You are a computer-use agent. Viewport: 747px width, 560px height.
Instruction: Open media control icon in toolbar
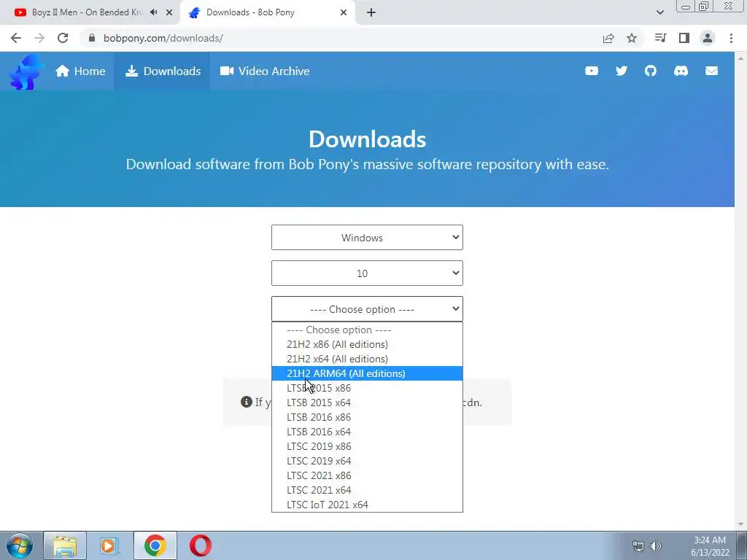(x=660, y=38)
